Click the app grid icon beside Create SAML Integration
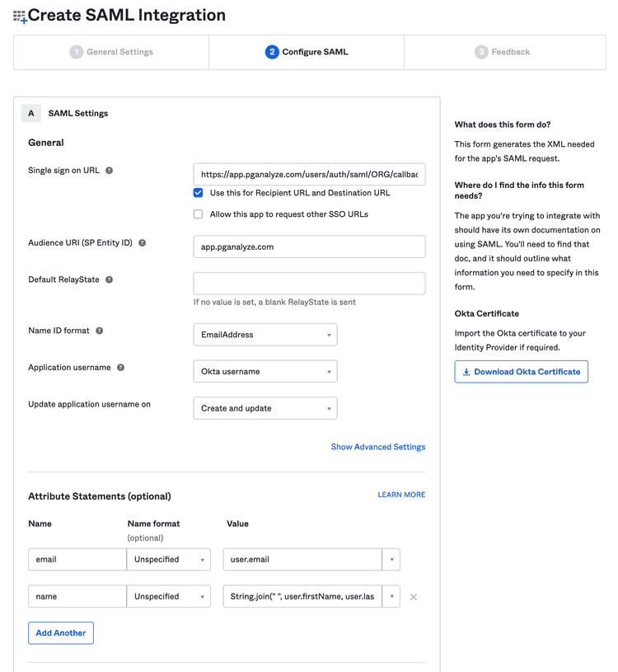Viewport: 618px width, 672px height. [20, 16]
